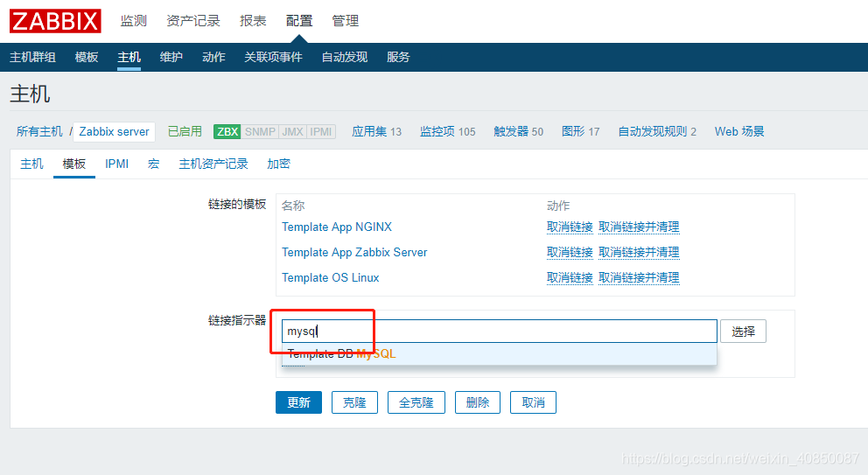Go to 模板 in the blue submenu bar
The width and height of the screenshot is (868, 475).
(x=87, y=57)
